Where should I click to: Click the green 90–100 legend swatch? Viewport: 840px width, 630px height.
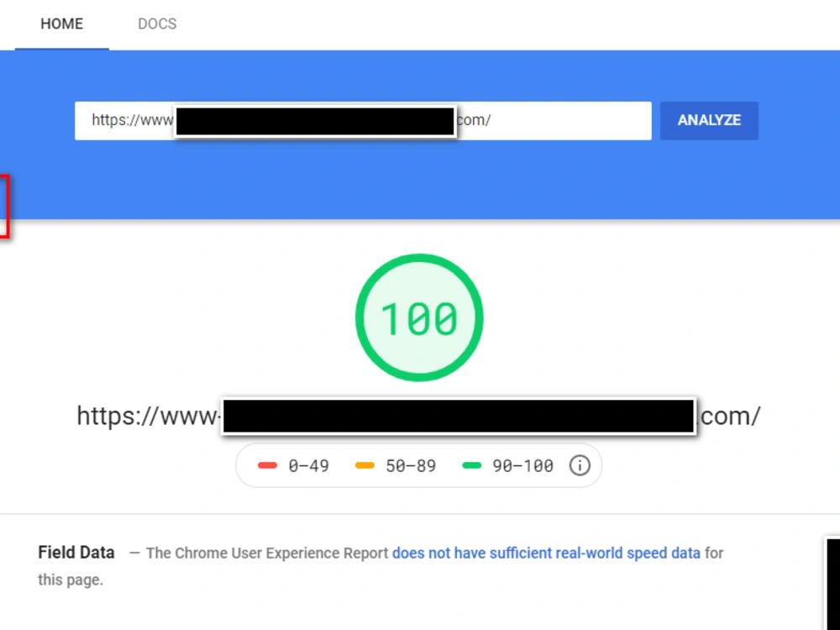pyautogui.click(x=471, y=465)
